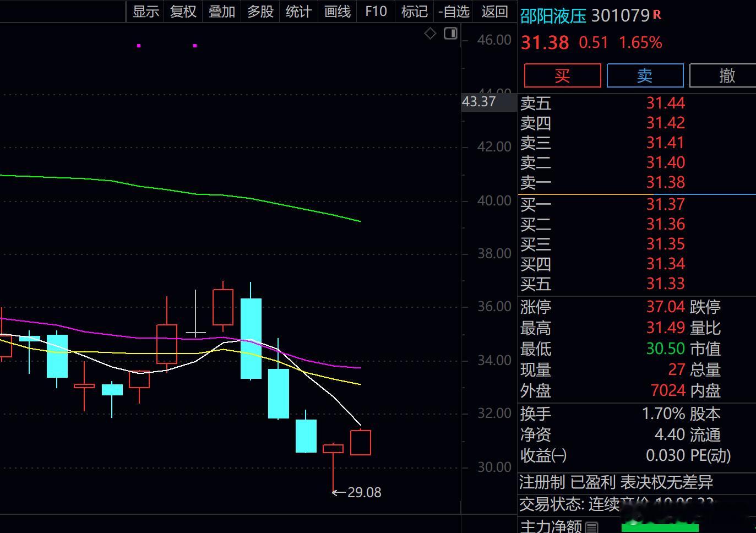Click the last red candlestick on chart

click(361, 443)
